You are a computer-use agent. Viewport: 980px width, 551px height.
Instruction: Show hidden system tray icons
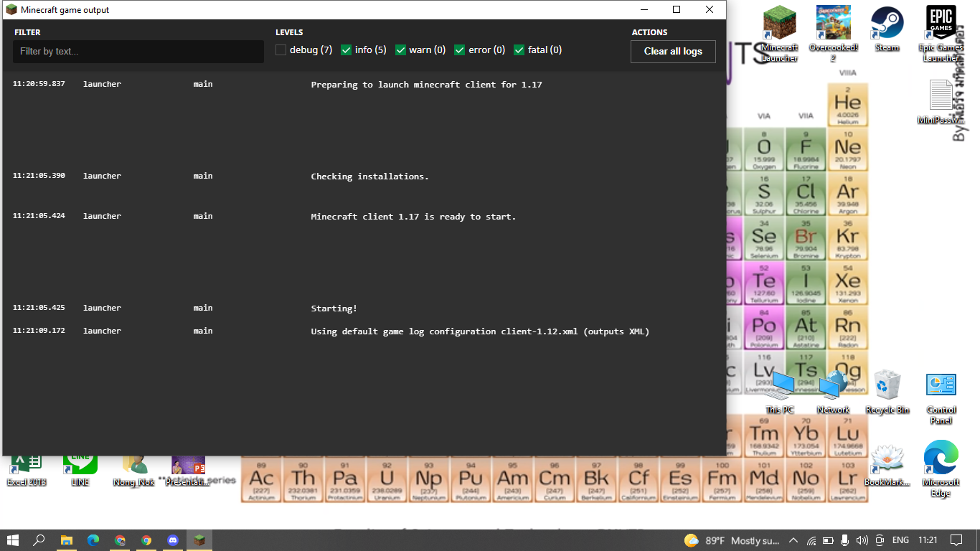pyautogui.click(x=793, y=540)
